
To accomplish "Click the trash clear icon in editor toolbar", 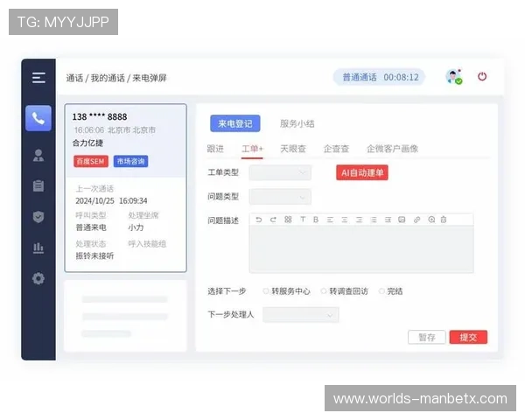I will click(444, 220).
